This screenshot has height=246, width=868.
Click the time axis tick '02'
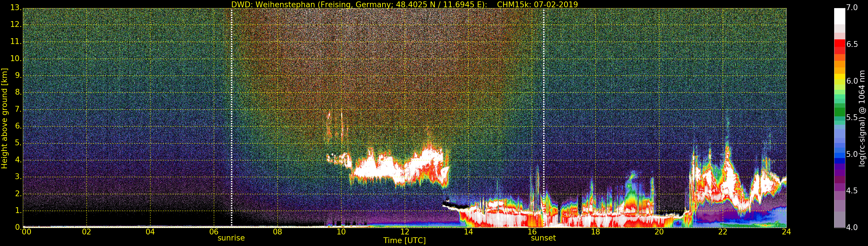click(x=87, y=232)
